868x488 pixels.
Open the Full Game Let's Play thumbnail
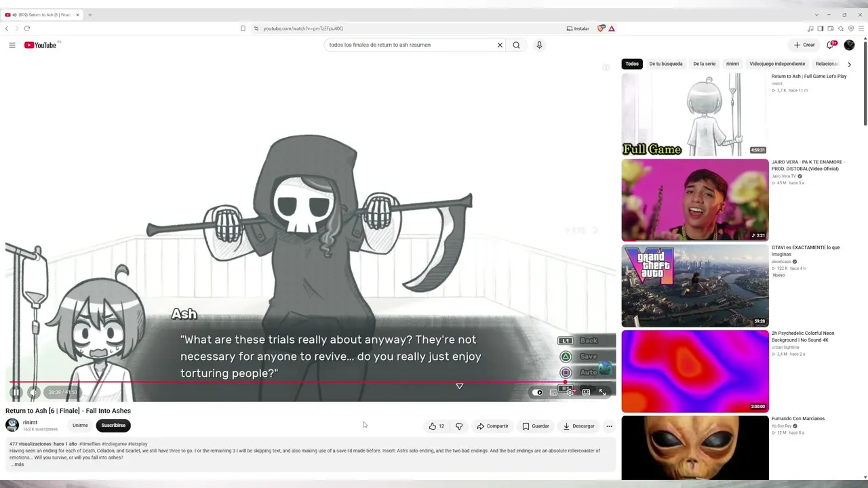point(695,115)
